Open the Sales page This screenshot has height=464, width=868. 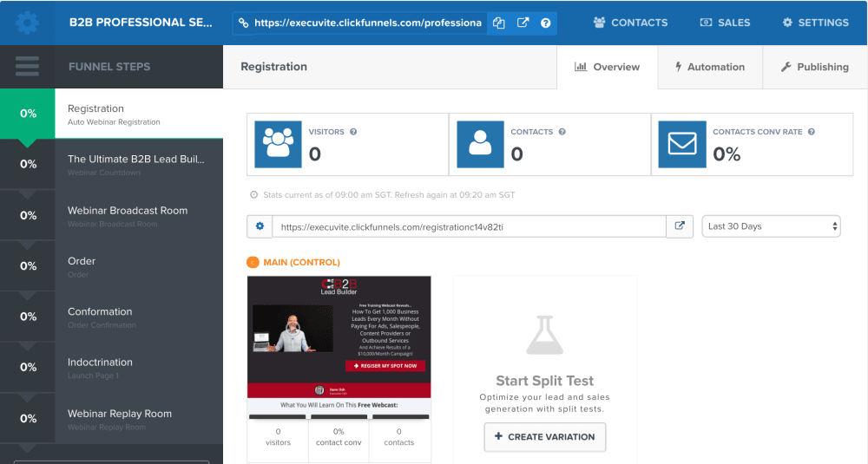click(x=725, y=23)
